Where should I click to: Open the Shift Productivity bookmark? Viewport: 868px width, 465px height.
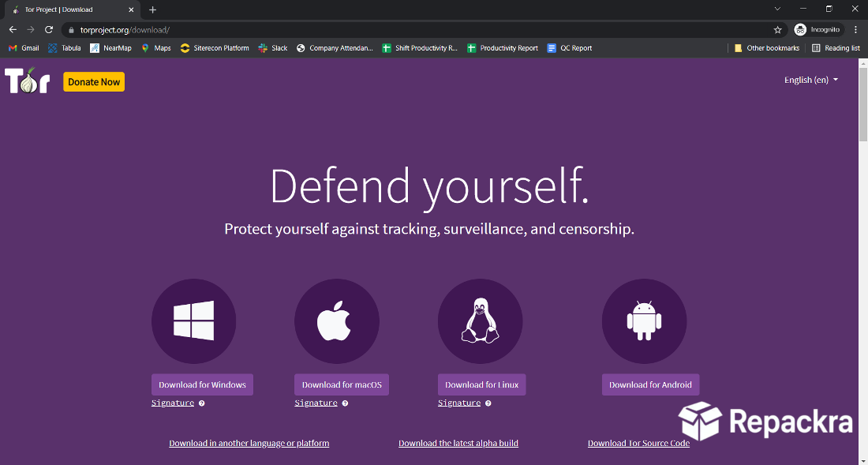tap(420, 48)
